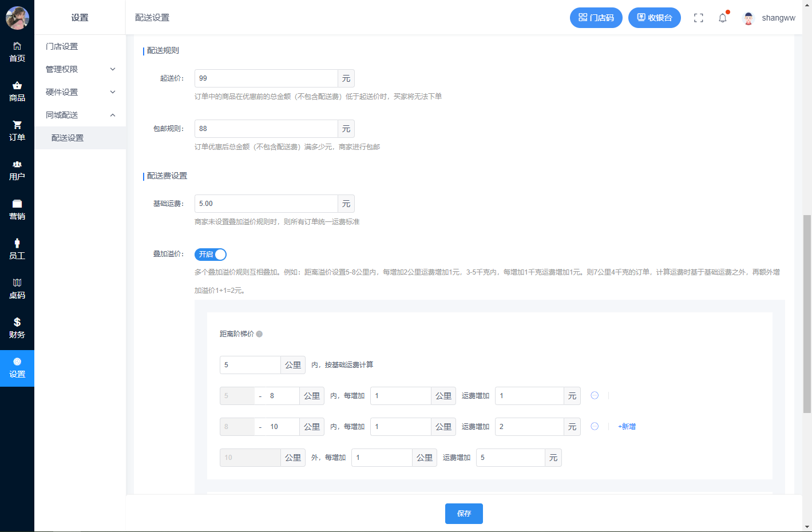
Task: Open the 订单 orders section
Action: pyautogui.click(x=17, y=130)
